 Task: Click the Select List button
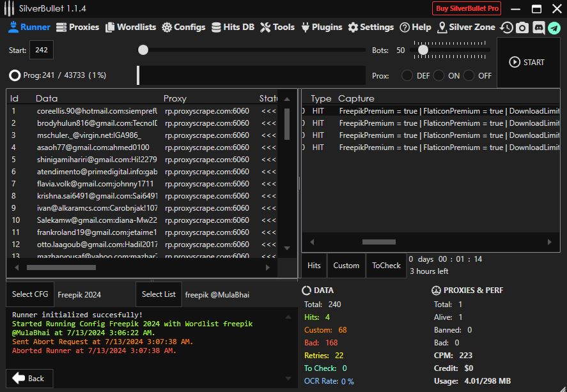point(159,294)
